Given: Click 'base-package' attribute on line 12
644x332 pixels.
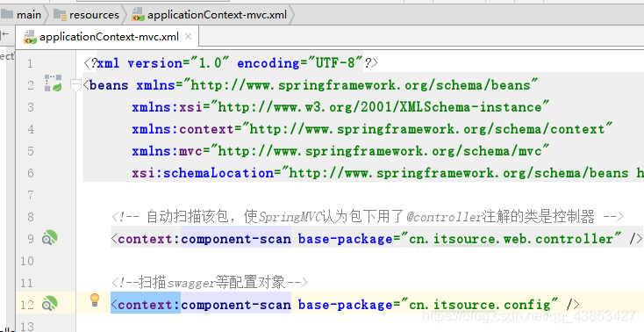Looking at the screenshot, I should coord(346,305).
